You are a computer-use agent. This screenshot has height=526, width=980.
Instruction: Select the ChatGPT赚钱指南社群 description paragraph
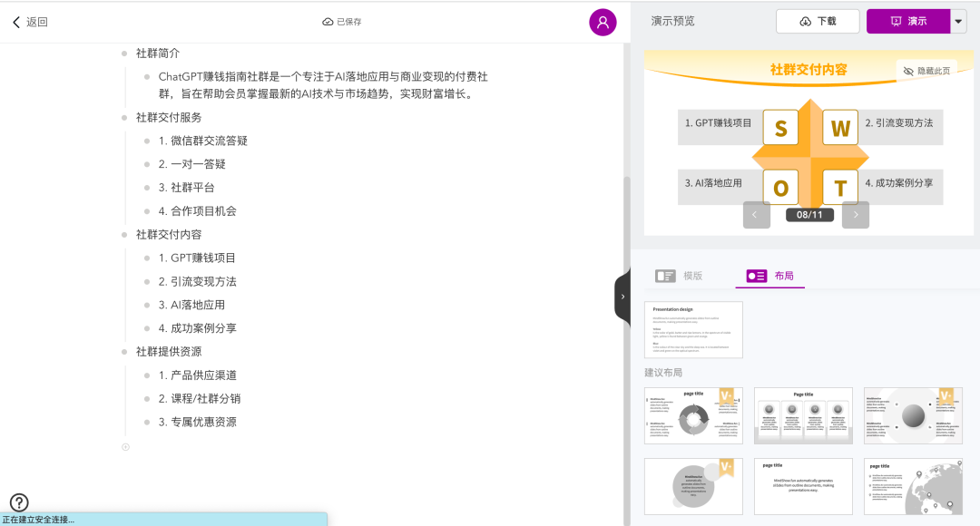(x=323, y=85)
